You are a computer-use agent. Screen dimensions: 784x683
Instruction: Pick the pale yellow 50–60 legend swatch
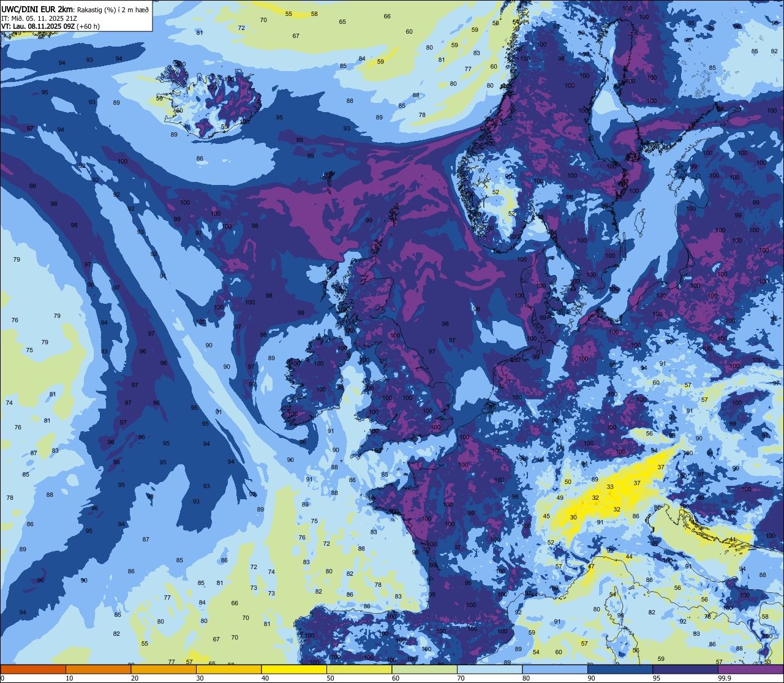pyautogui.click(x=360, y=669)
